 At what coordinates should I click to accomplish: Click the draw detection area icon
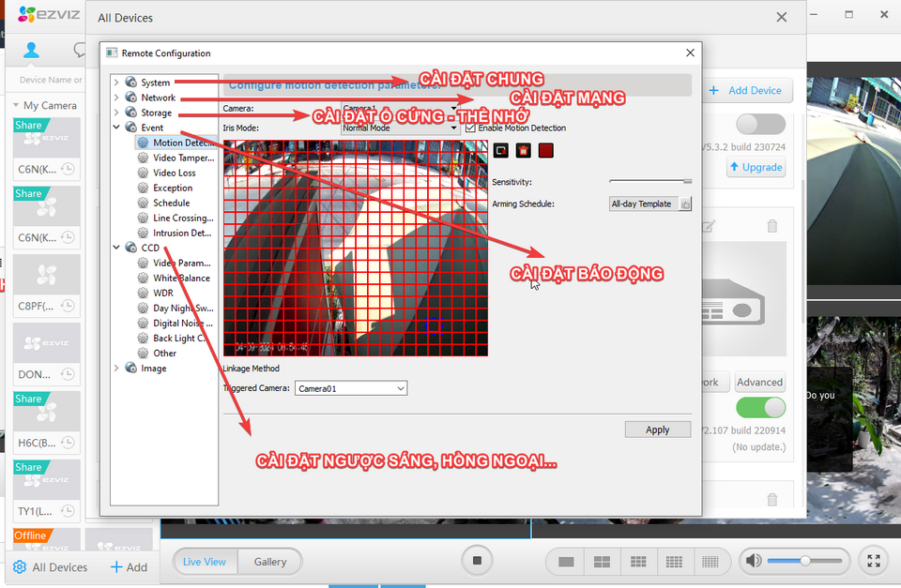501,150
